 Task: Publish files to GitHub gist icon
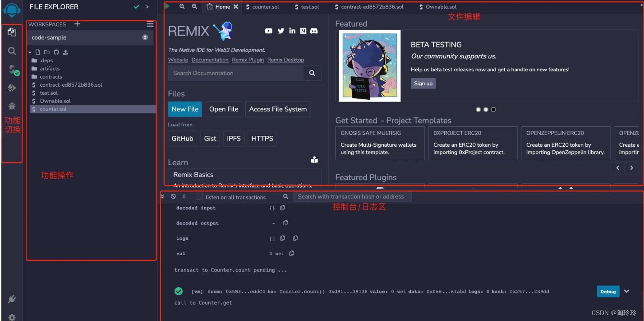pyautogui.click(x=56, y=52)
